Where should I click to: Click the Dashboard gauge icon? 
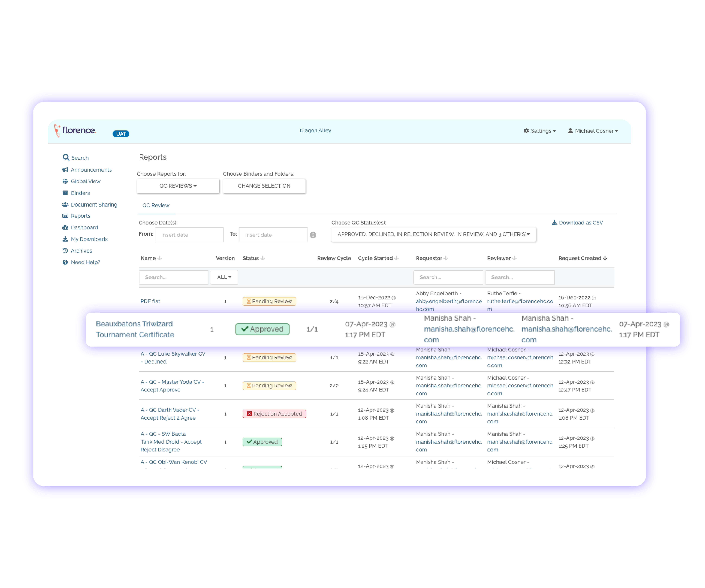tap(65, 228)
